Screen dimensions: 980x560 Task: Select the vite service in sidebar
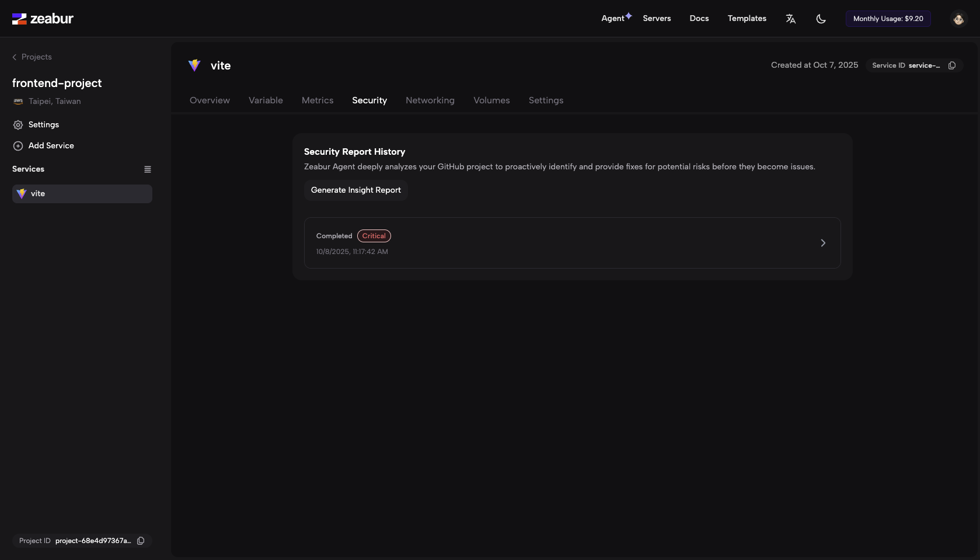(82, 194)
